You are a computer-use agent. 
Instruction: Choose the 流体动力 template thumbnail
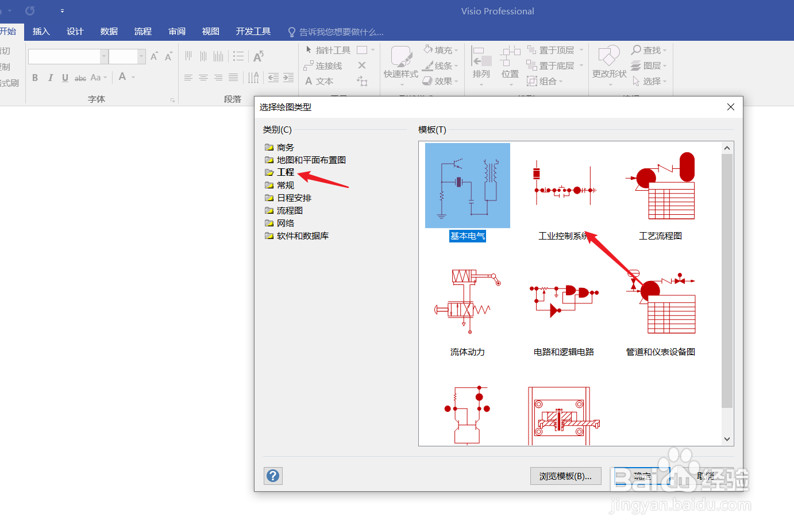tap(468, 302)
